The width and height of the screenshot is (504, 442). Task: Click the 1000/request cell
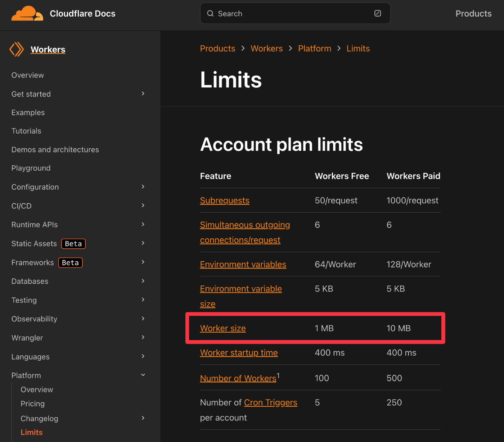point(412,200)
